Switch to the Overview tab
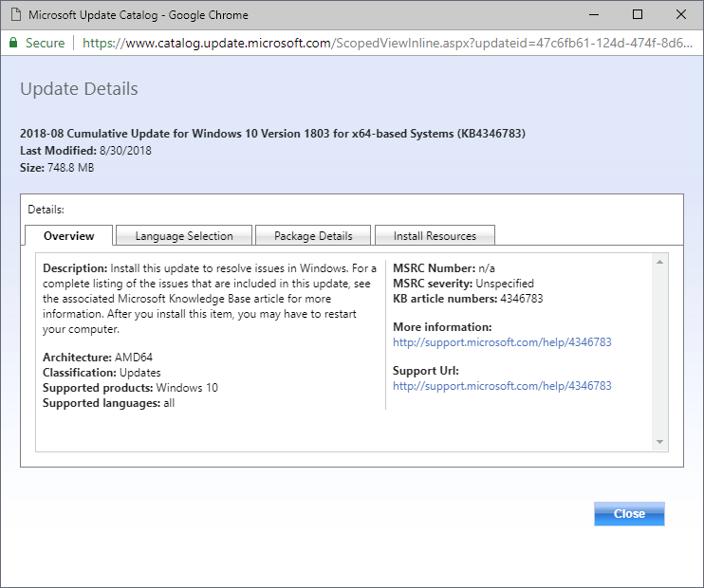Viewport: 704px width, 588px height. 68,235
